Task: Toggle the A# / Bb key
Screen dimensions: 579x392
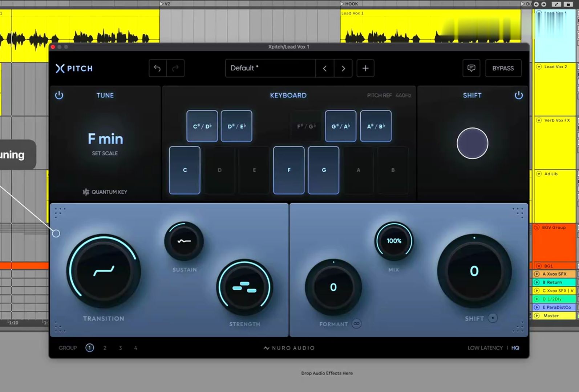Action: pyautogui.click(x=376, y=126)
